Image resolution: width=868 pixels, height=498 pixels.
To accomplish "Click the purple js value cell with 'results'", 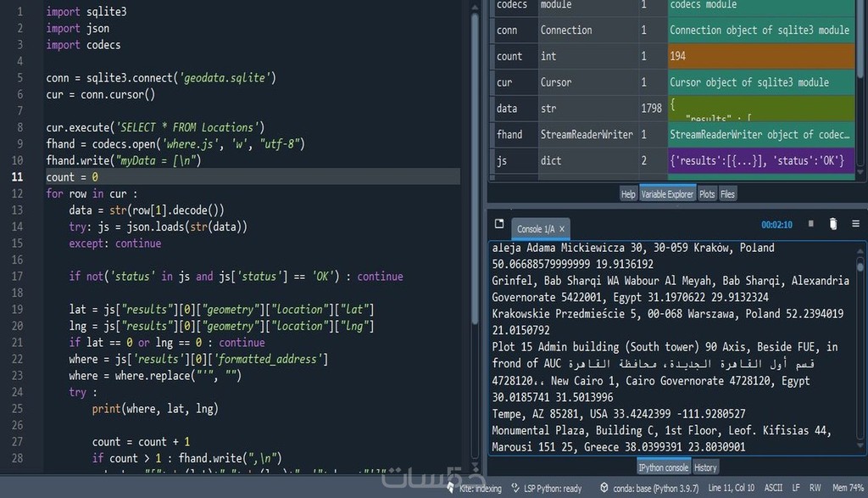I will [761, 160].
